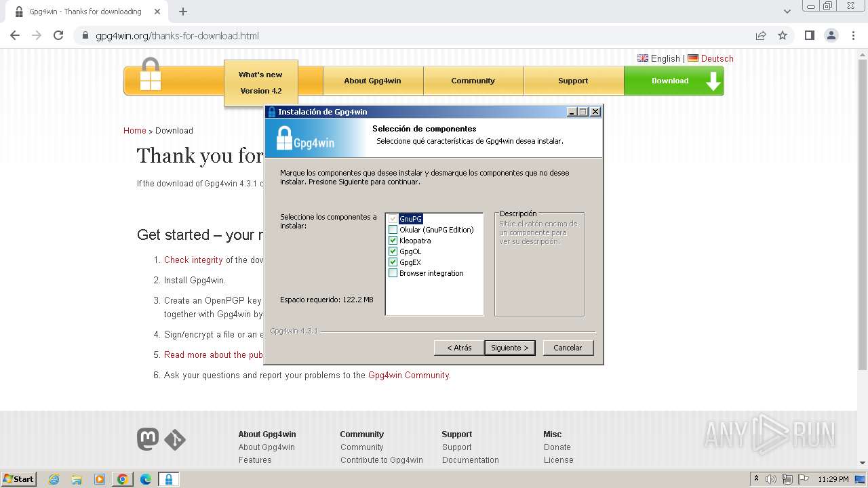The height and width of the screenshot is (488, 868).
Task: Uncheck the GpgOL component
Action: pyautogui.click(x=393, y=251)
